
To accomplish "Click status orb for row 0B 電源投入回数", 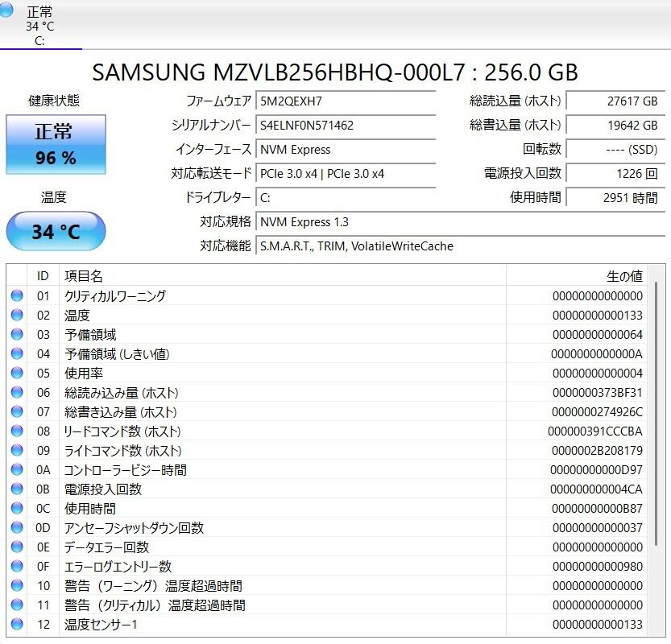I will click(x=17, y=489).
